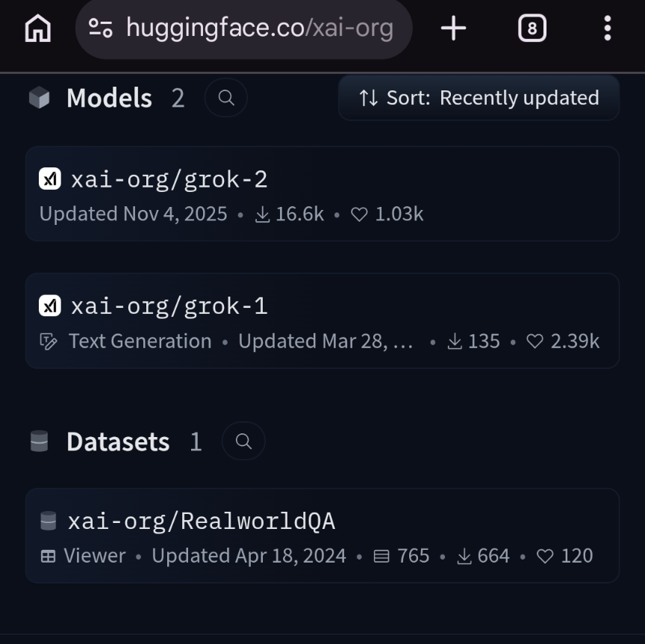
Task: Open the browser three-dot menu
Action: point(607,29)
